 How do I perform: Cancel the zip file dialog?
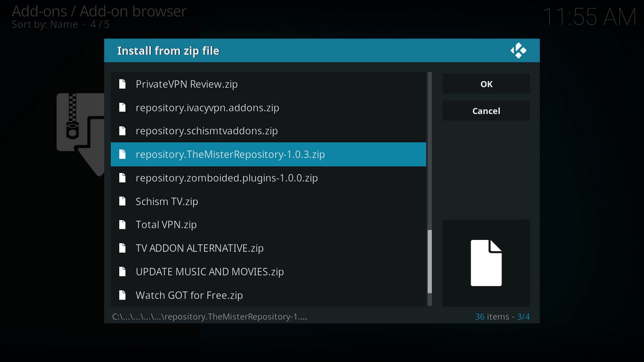[x=486, y=111]
